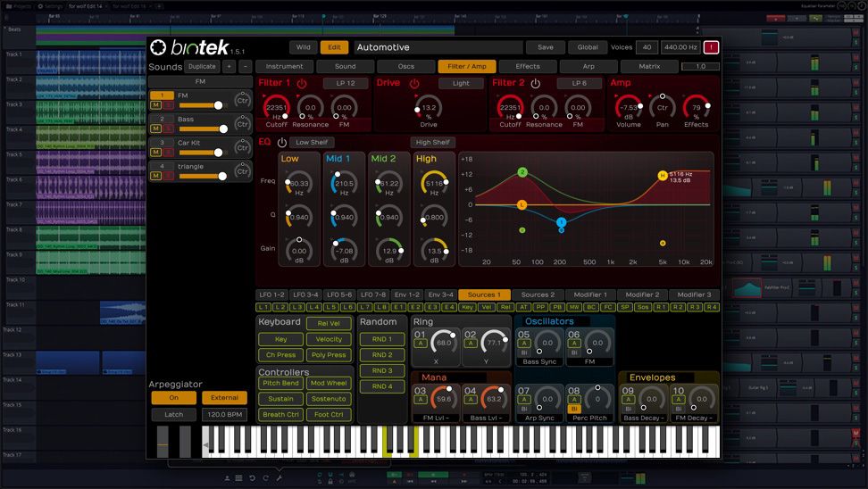Viewport: 868px width, 489px height.
Task: Remove a sound with minus button
Action: pos(246,66)
